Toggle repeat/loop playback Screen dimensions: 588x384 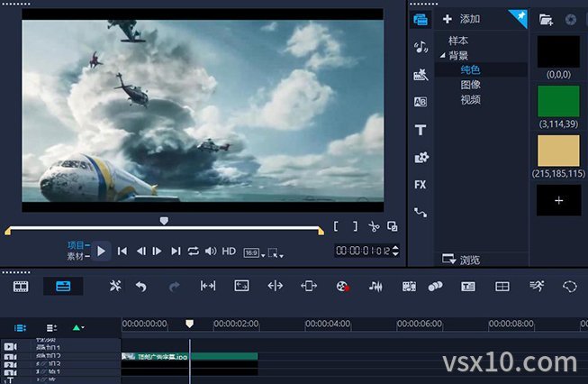tap(193, 251)
